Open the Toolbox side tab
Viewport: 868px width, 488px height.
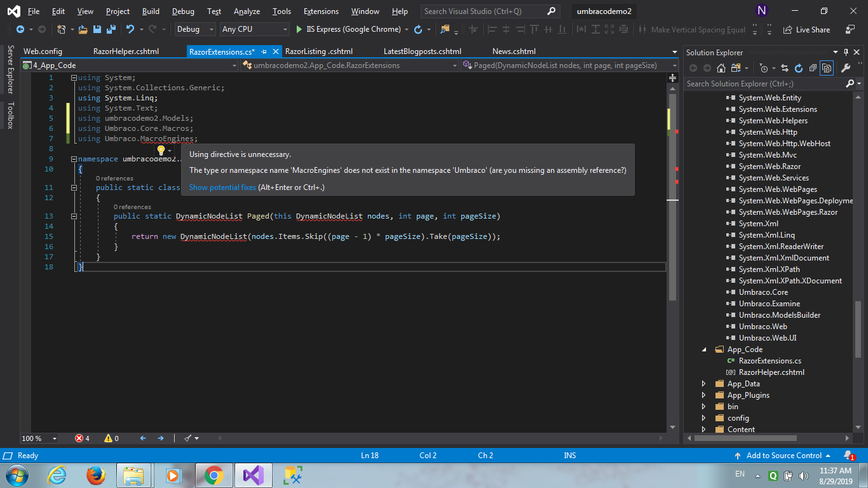[x=10, y=115]
